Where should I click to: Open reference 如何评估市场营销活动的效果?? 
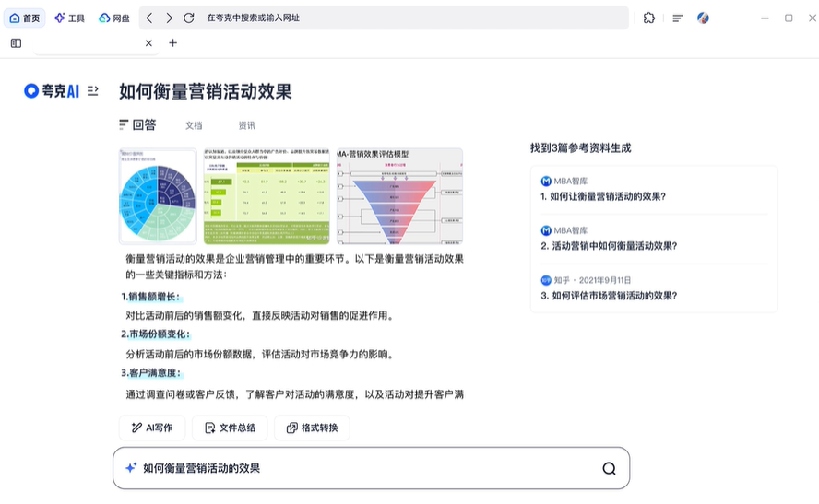coord(609,295)
